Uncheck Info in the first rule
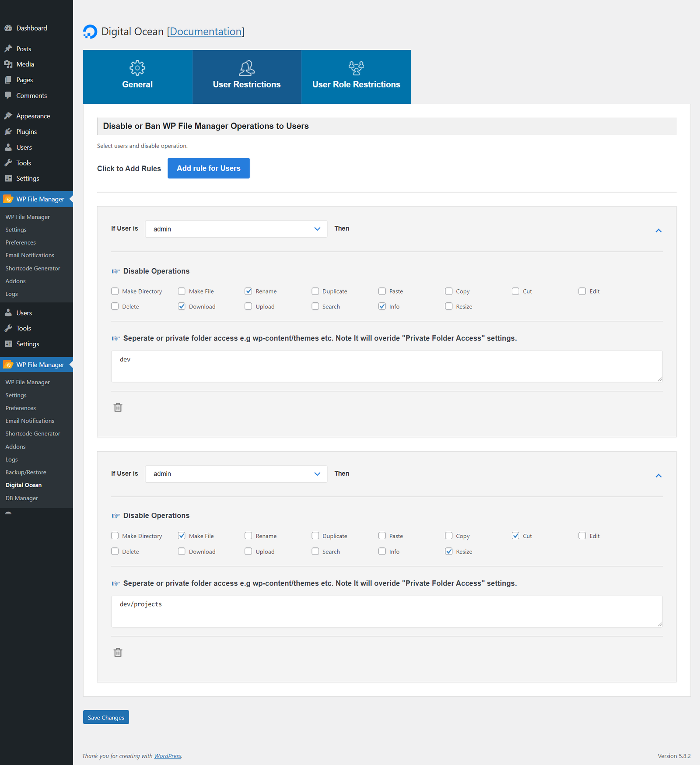The width and height of the screenshot is (700, 765). coord(382,306)
